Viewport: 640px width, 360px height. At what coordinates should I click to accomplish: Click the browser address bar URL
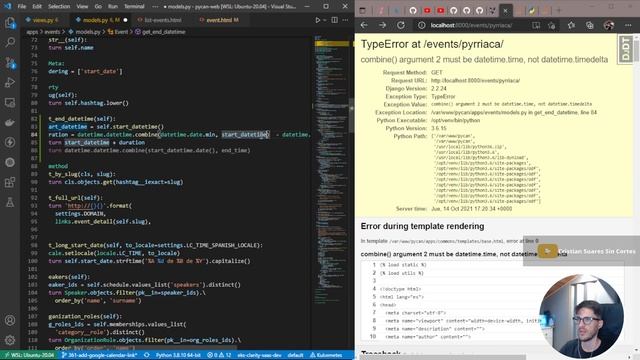point(471,25)
